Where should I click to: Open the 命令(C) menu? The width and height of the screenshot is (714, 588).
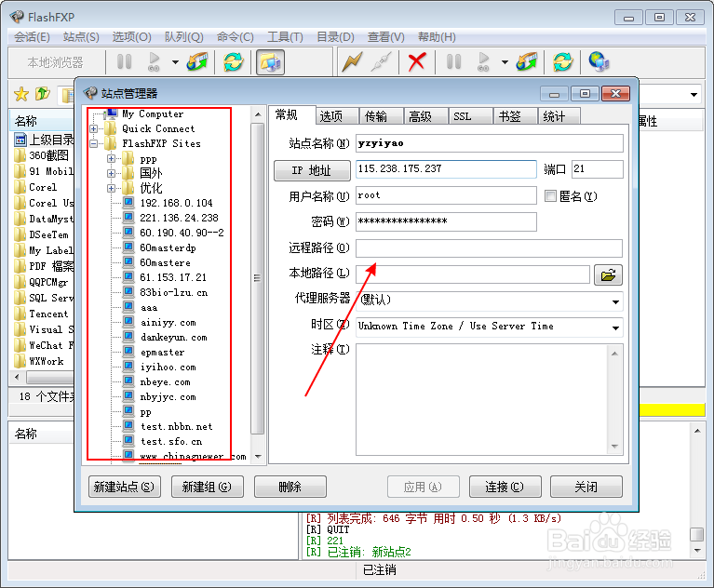235,37
